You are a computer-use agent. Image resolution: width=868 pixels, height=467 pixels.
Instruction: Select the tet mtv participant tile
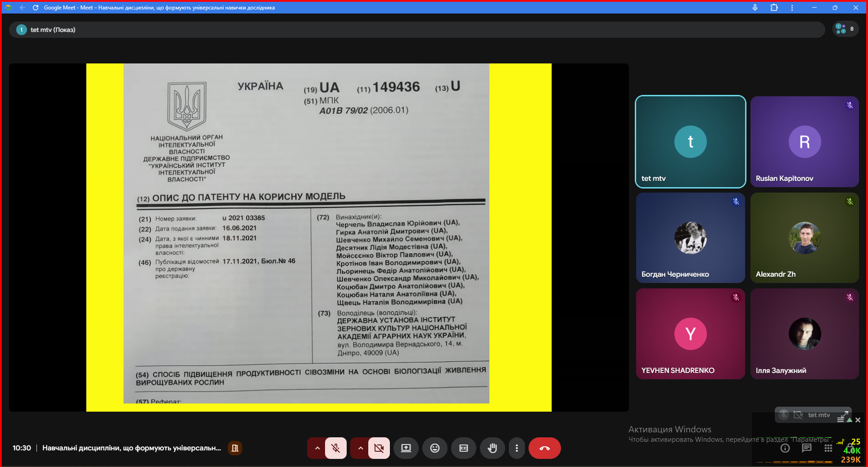pos(691,142)
